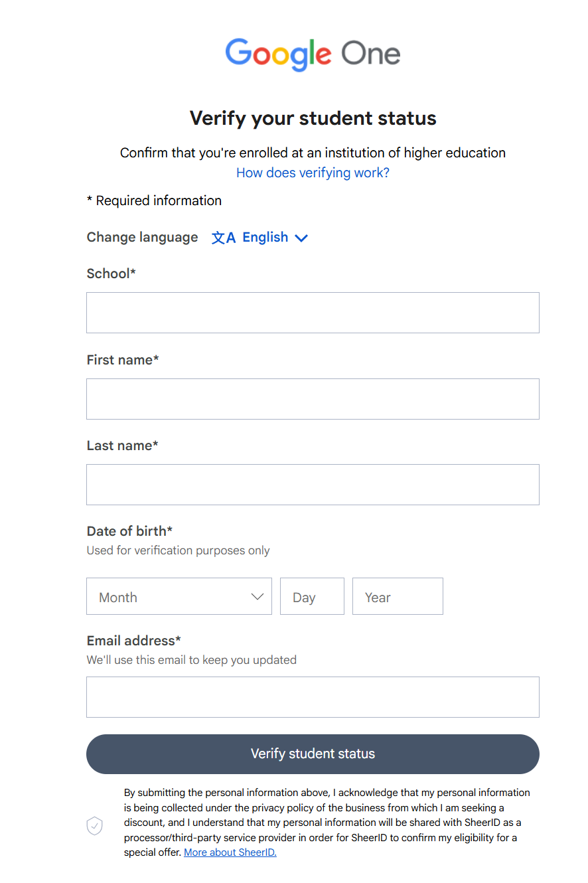The height and width of the screenshot is (883, 588).
Task: Click Verify student status button
Action: pyautogui.click(x=313, y=754)
